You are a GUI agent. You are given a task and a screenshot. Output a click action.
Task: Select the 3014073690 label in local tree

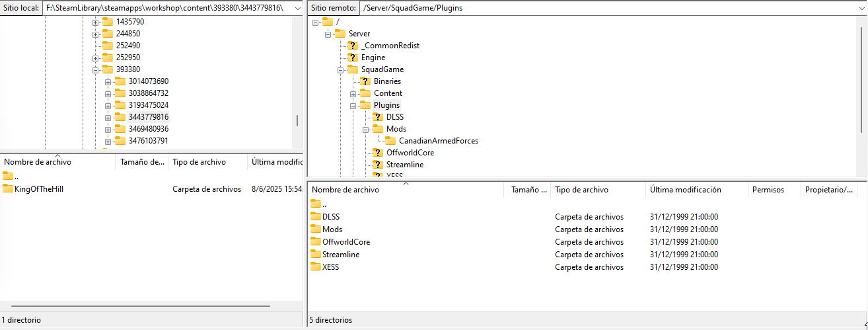pos(149,81)
